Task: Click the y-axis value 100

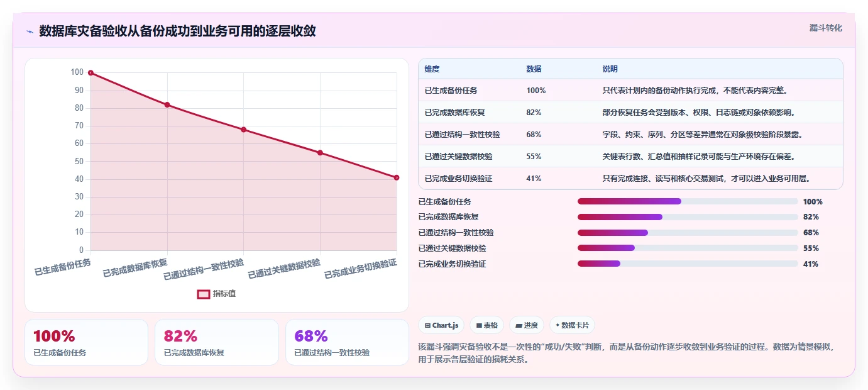Action: point(77,72)
